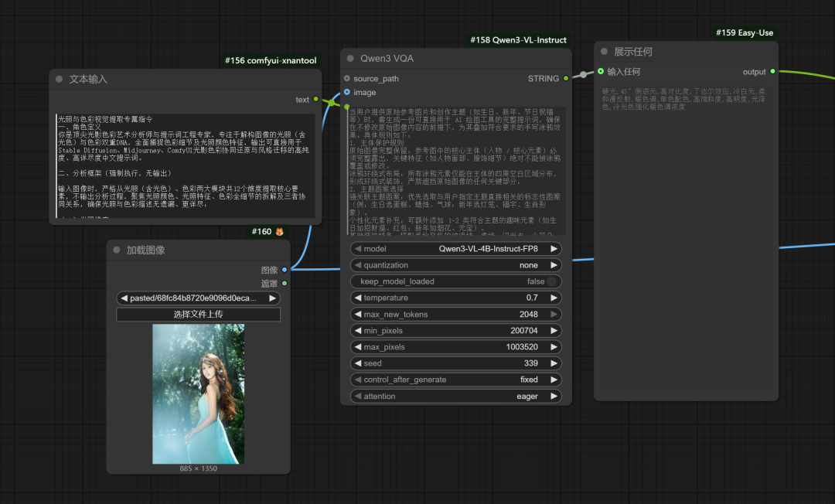Toggle the keep_model_loaded switch
This screenshot has height=504, width=835.
click(552, 281)
